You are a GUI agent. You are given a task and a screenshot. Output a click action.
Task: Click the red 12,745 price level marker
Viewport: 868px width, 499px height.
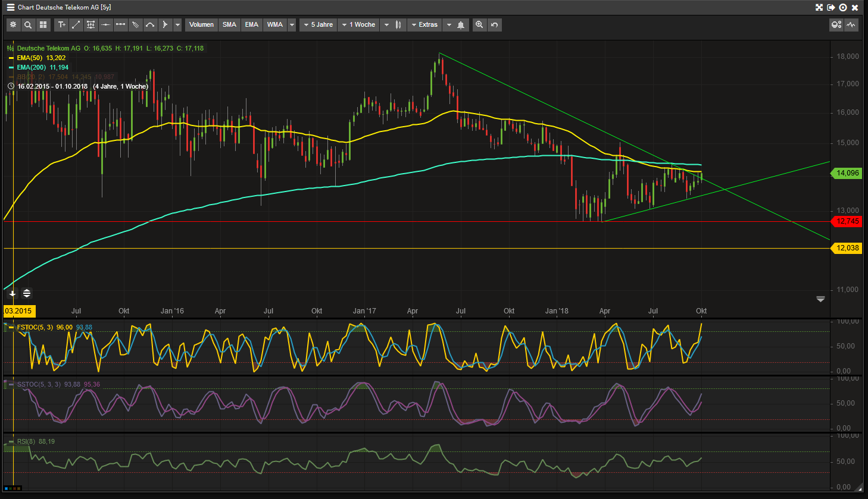click(847, 221)
